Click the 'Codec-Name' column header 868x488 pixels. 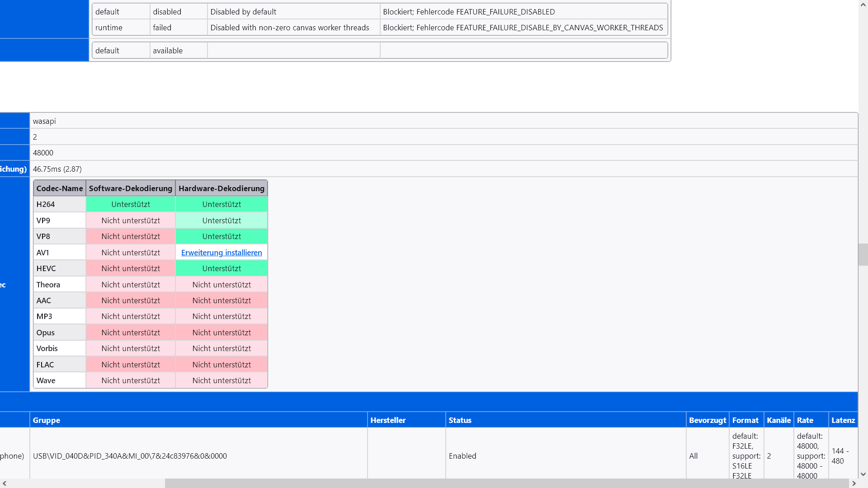click(x=60, y=188)
